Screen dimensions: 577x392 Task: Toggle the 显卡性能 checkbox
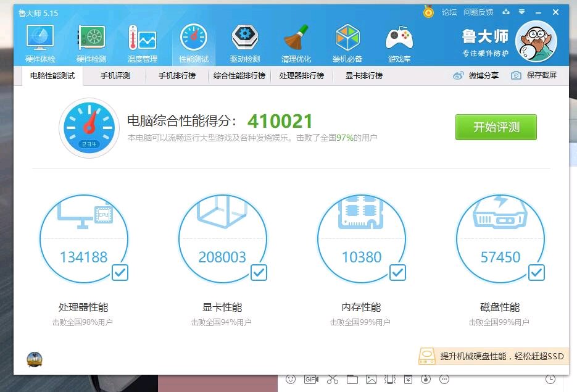(x=259, y=272)
